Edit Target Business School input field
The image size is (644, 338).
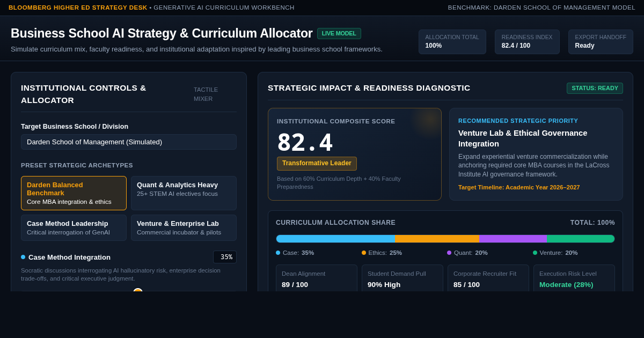point(129,142)
